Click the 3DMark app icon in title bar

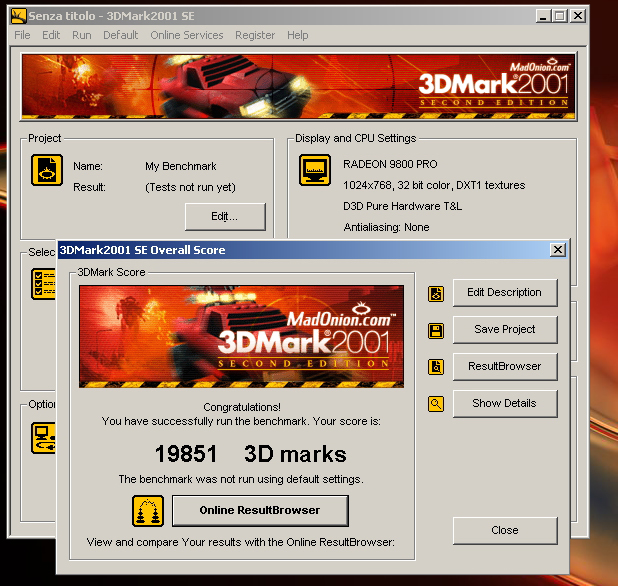click(19, 16)
